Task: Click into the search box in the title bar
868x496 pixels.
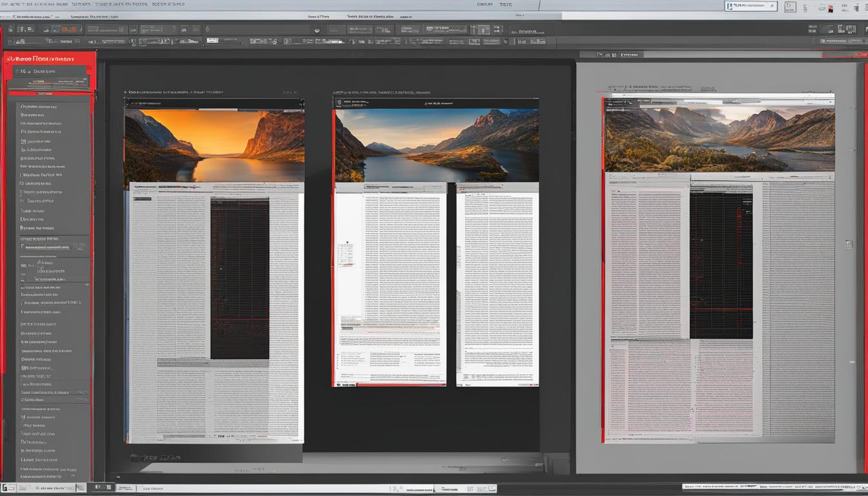Action: tap(750, 6)
